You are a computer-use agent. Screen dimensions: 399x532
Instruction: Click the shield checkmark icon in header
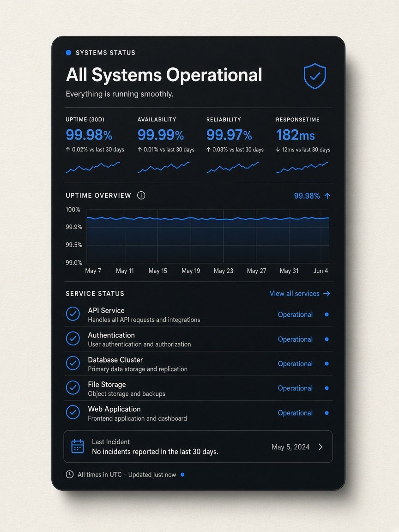[315, 76]
